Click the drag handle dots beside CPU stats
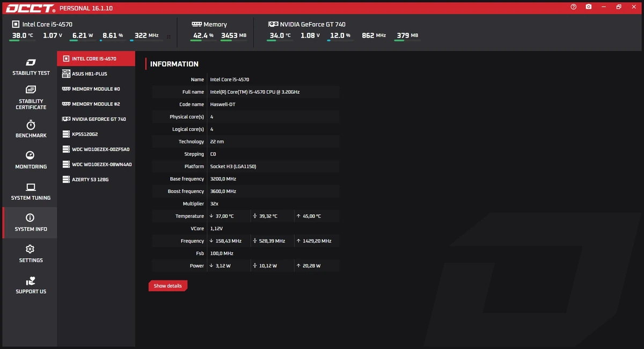Viewport: 644px width, 349px height. (x=169, y=37)
